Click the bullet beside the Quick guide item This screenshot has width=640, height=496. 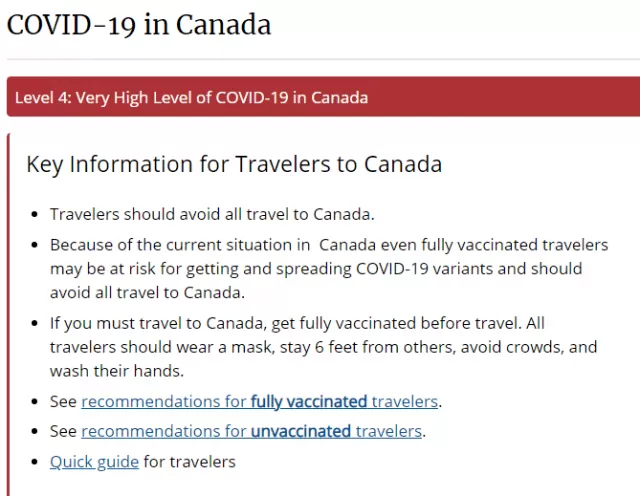(35, 462)
